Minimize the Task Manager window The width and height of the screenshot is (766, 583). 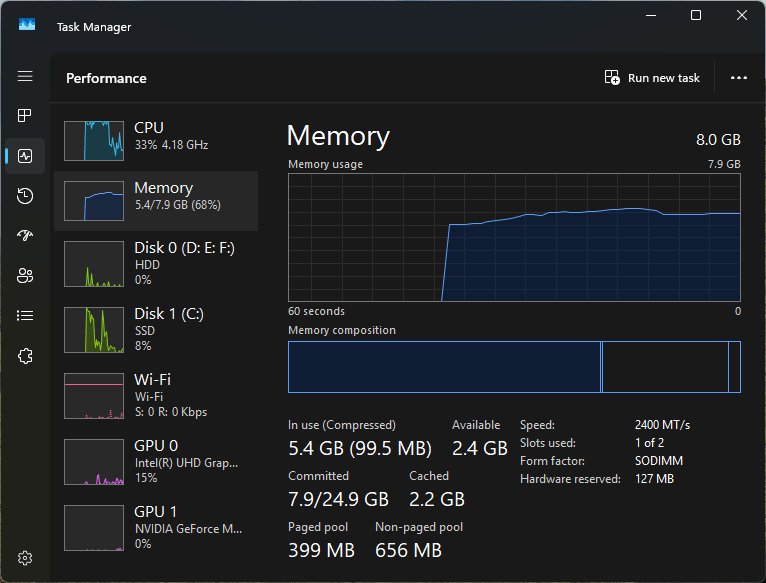tap(651, 15)
